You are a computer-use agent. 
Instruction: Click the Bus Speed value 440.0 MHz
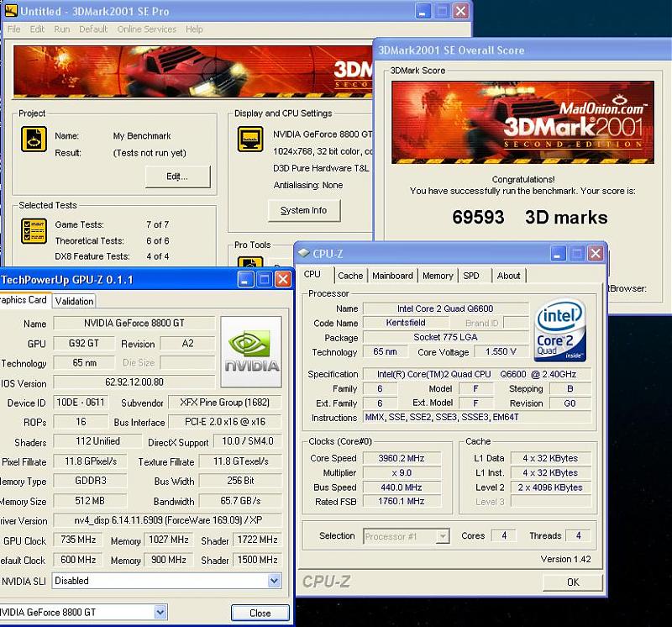tap(402, 487)
